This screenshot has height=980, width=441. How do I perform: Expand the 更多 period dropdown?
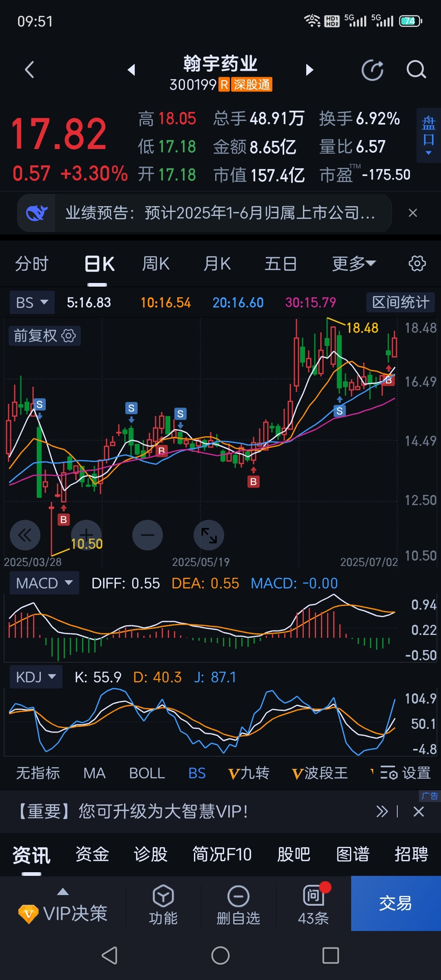click(354, 264)
